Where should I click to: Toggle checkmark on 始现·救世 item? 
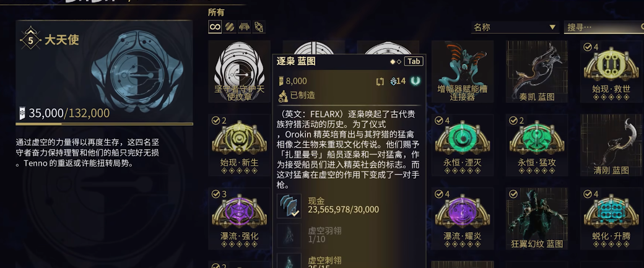point(588,47)
